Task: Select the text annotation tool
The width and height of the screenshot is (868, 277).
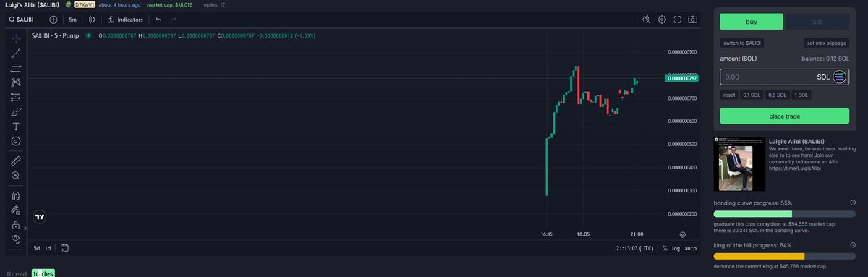Action: pyautogui.click(x=16, y=126)
